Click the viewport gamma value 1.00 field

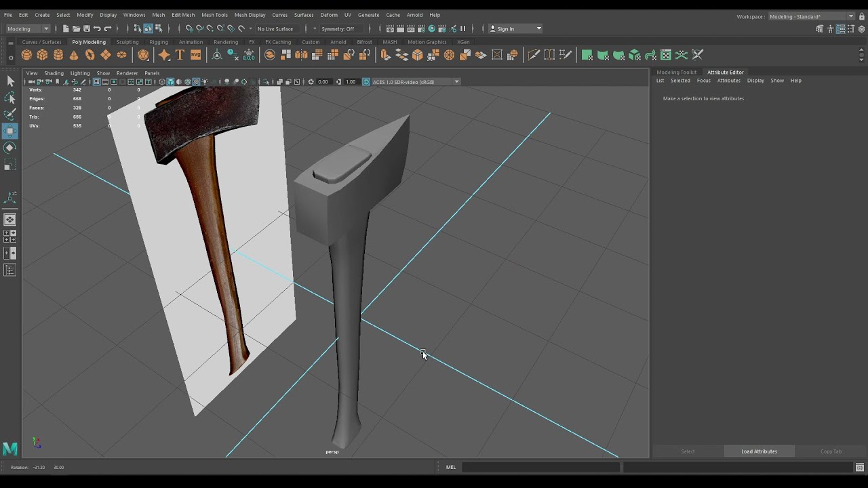[x=351, y=82]
